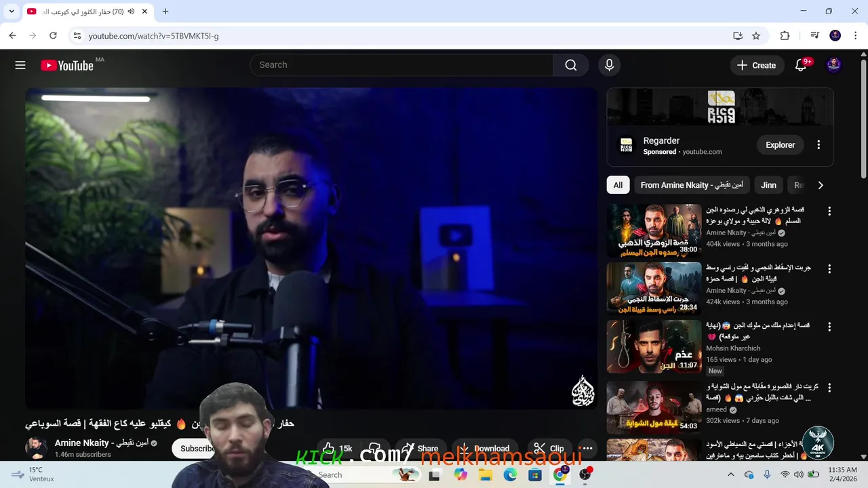868x488 pixels.
Task: Open Copilot from taskbar
Action: tap(461, 475)
